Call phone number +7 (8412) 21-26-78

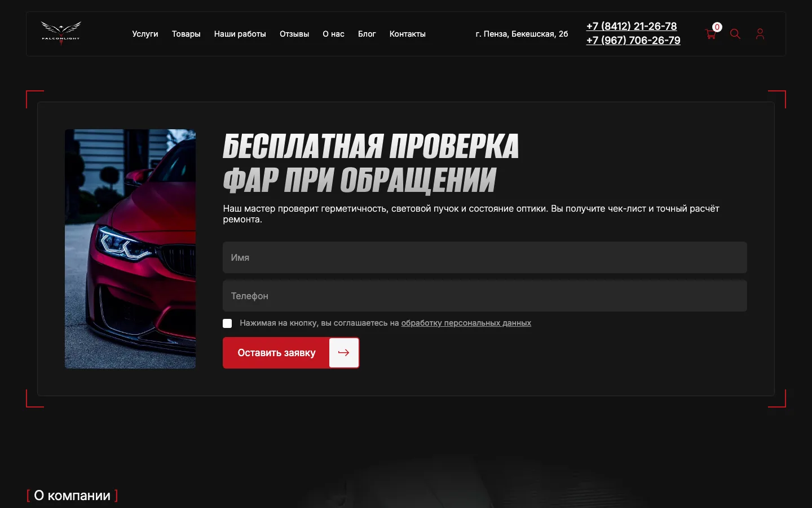point(632,26)
